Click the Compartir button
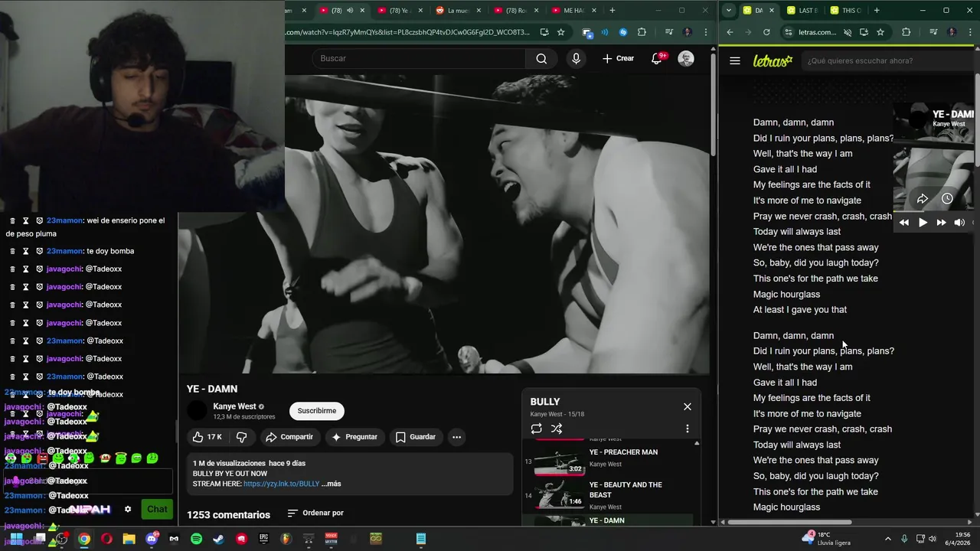This screenshot has width=980, height=551. (x=289, y=437)
